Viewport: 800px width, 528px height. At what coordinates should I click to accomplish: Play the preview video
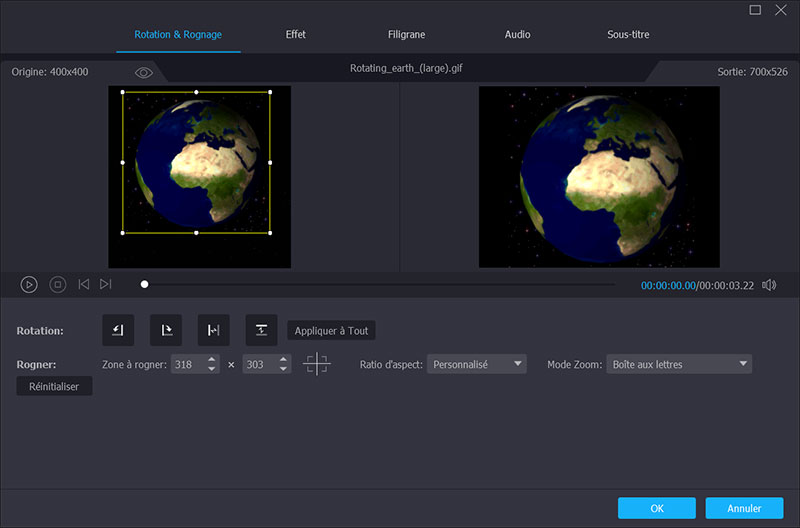coord(29,285)
